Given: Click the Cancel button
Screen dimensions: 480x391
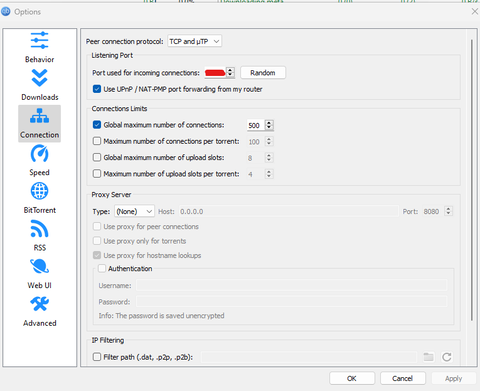Looking at the screenshot, I should pos(402,378).
